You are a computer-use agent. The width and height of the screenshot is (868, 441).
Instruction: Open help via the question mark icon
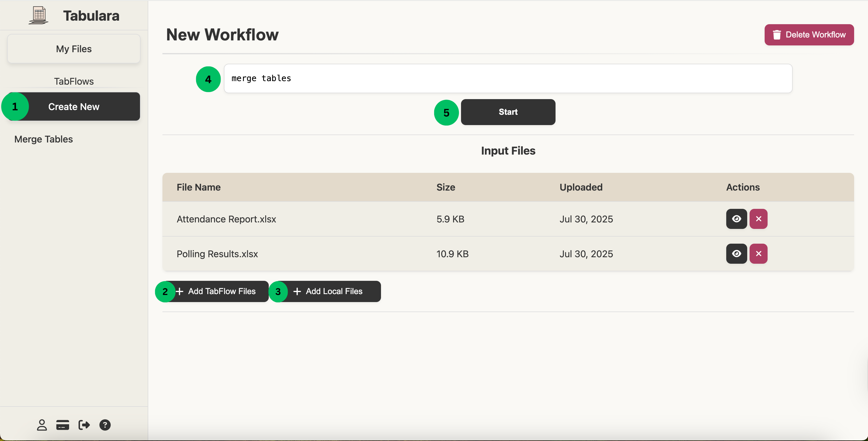point(105,425)
